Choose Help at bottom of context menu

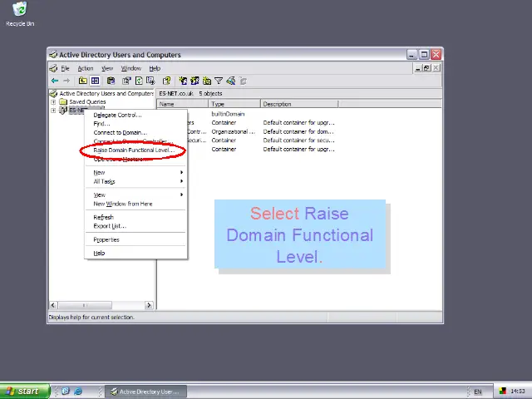pos(135,253)
